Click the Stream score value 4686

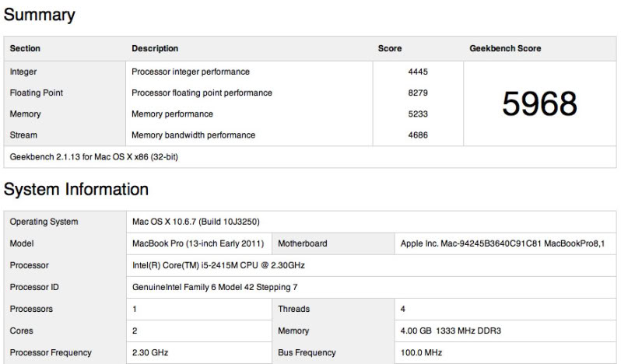[x=418, y=135]
